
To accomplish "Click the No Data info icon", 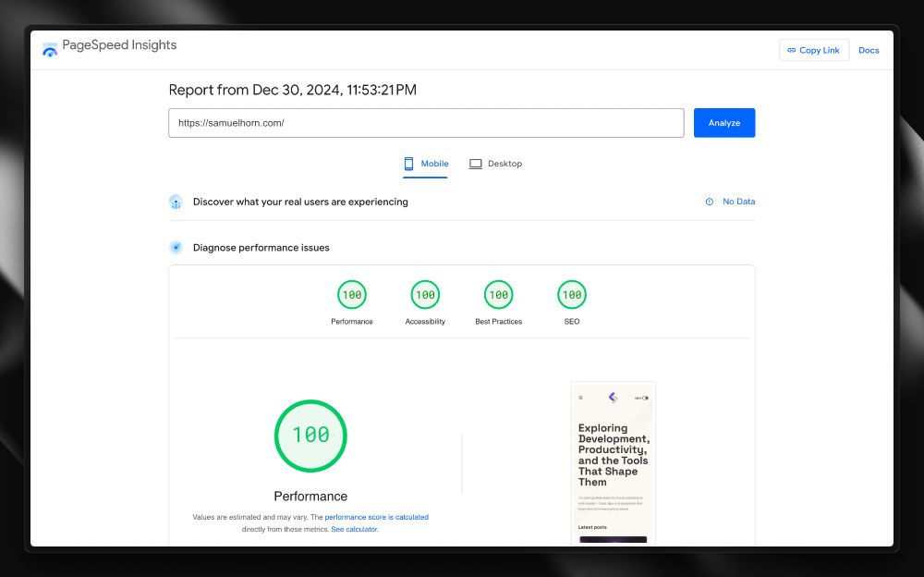I will point(710,202).
